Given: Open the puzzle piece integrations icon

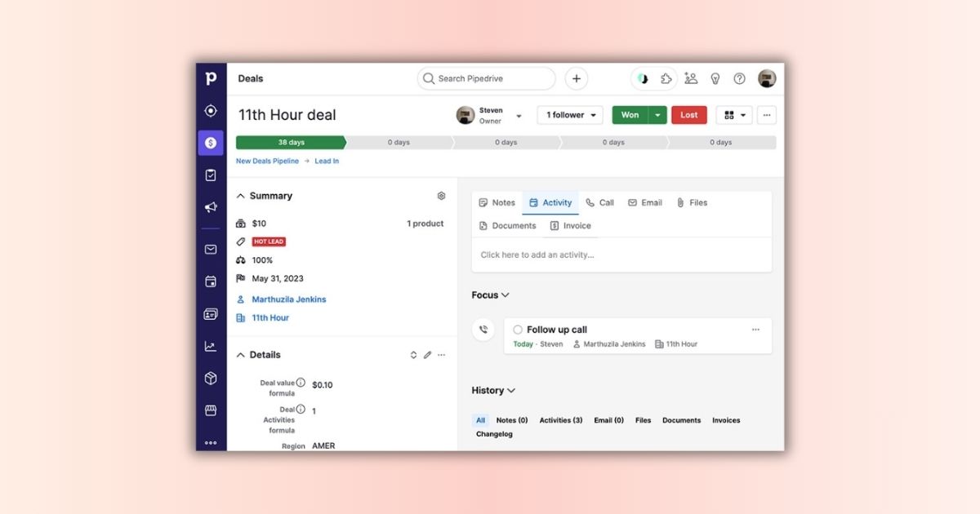Looking at the screenshot, I should 666,78.
